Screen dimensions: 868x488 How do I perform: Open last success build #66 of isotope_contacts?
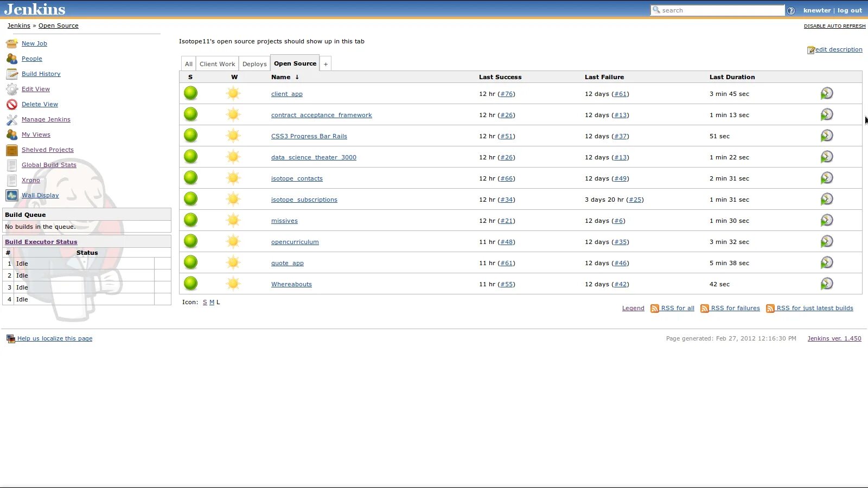tap(507, 178)
